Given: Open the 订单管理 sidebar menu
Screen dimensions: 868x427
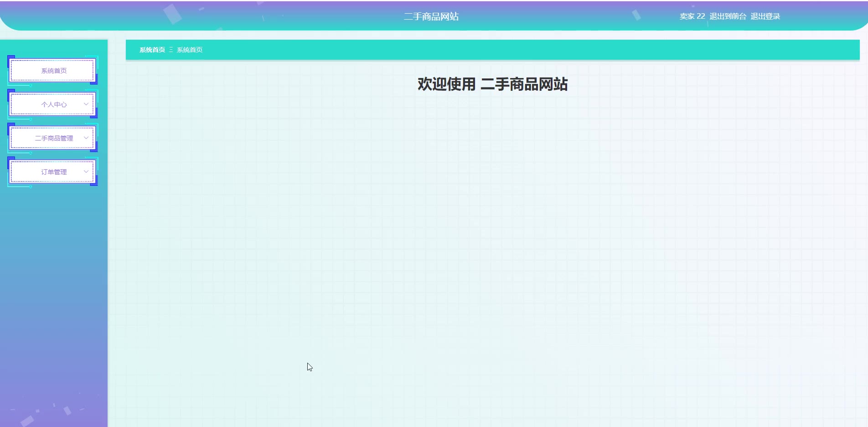Looking at the screenshot, I should pyautogui.click(x=52, y=172).
